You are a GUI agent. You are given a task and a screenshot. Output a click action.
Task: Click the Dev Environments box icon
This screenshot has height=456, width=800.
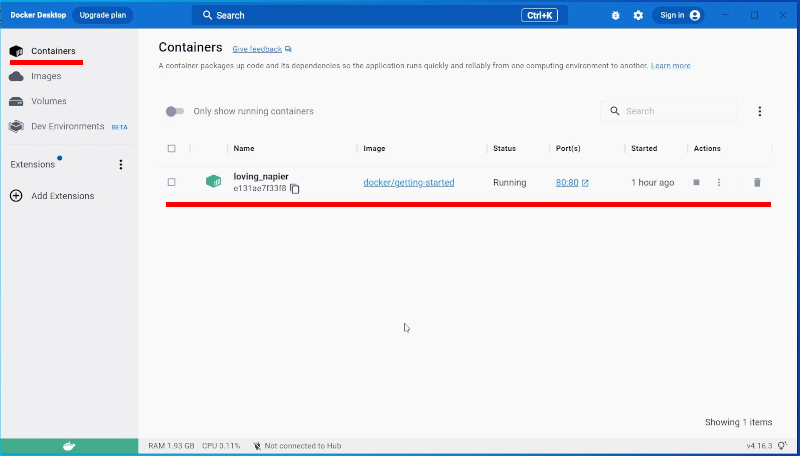[x=16, y=126]
